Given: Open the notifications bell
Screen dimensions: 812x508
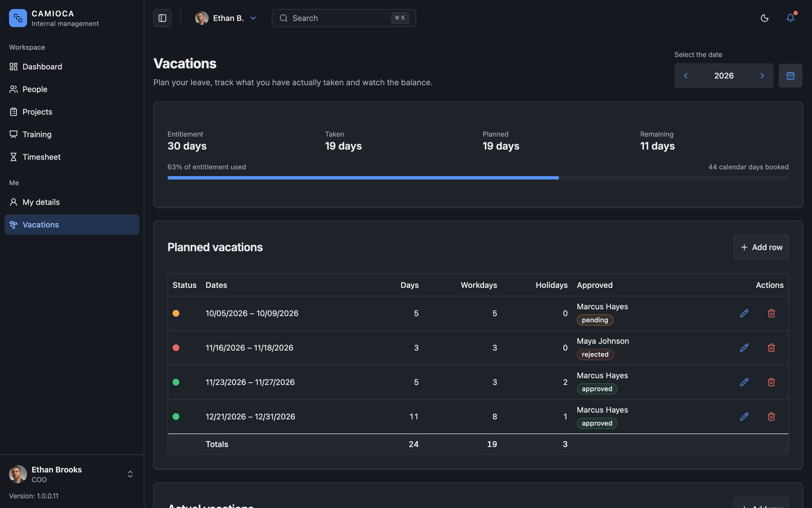Looking at the screenshot, I should point(791,18).
